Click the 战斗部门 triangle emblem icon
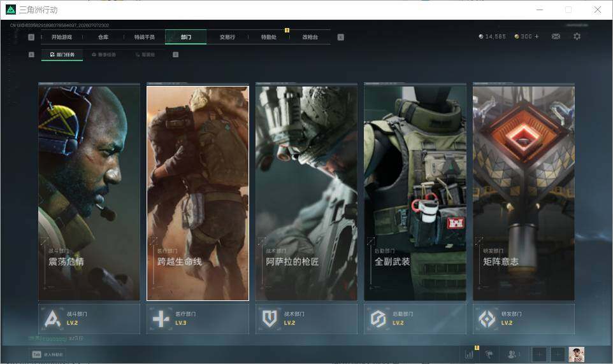The width and height of the screenshot is (613, 364). [x=53, y=319]
